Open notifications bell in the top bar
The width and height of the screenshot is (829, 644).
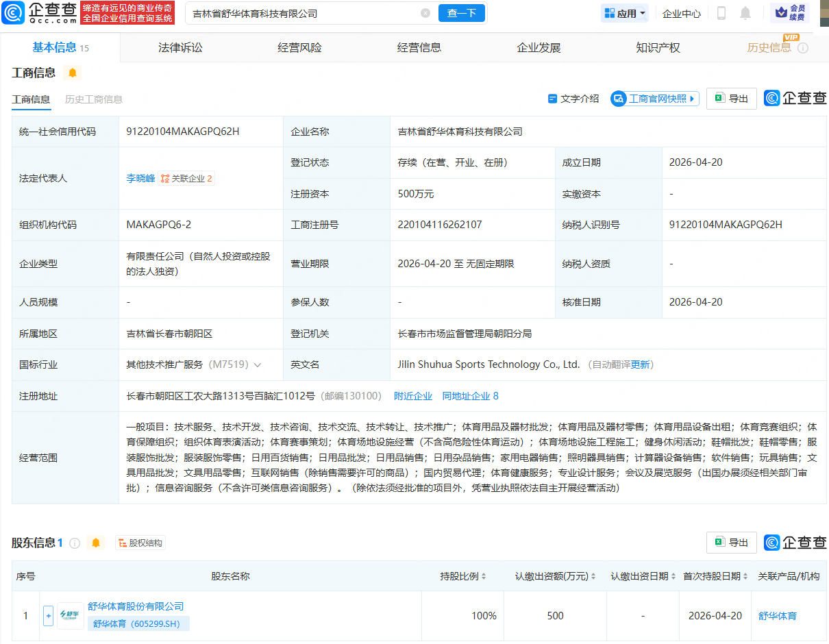[745, 13]
